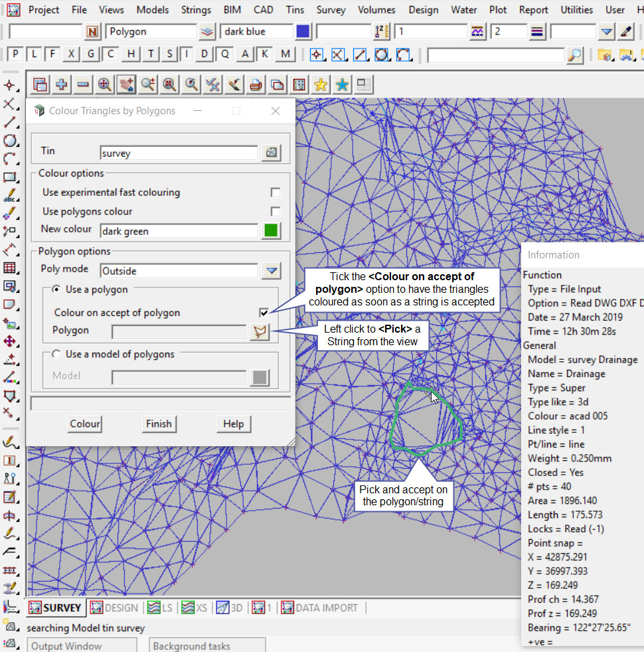Click the minus icon in view toolbar
Screen dimensions: 644x652
pos(83,84)
